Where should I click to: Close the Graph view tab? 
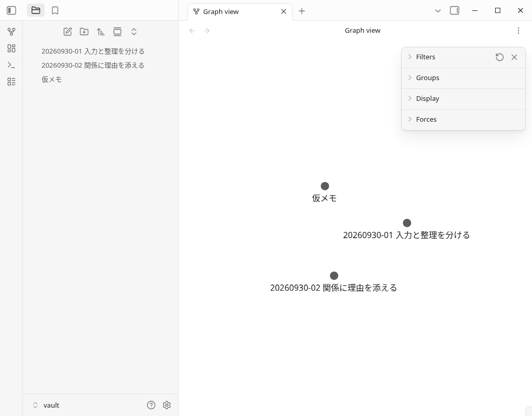[x=284, y=11]
